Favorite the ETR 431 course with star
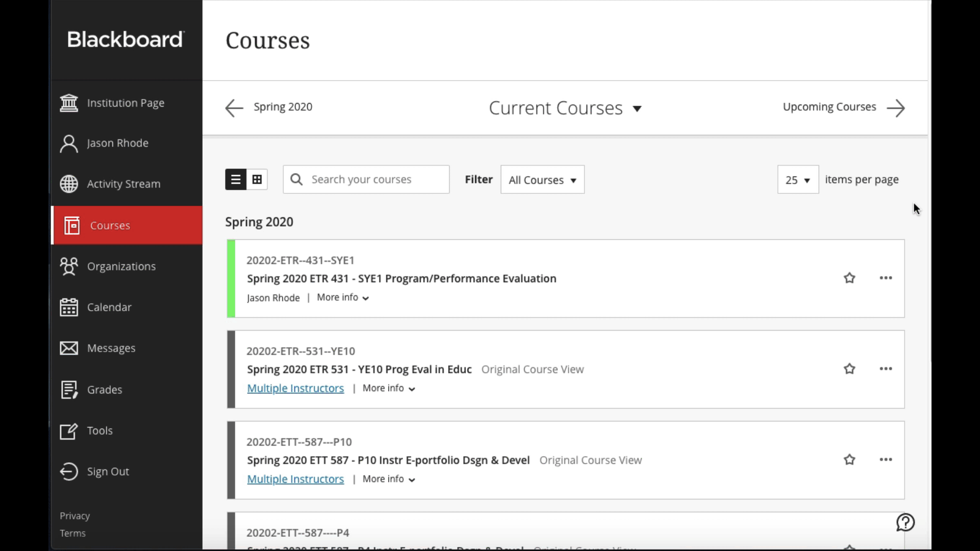980x551 pixels. coord(849,278)
